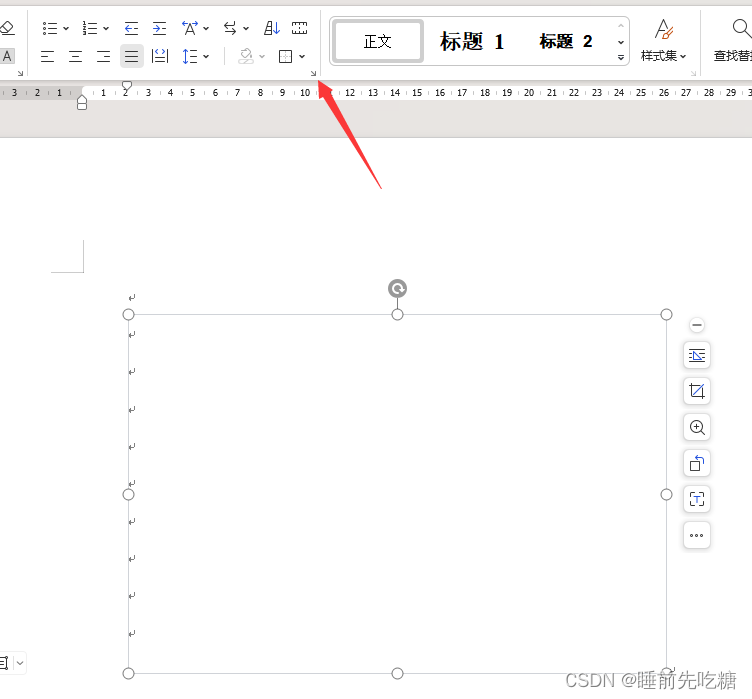Open the shading color dropdown
Viewport: 752px width, 699px height.
(x=262, y=57)
